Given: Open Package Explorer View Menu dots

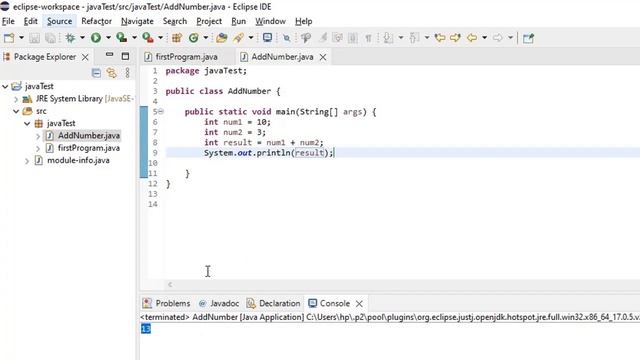Looking at the screenshot, I should point(128,73).
